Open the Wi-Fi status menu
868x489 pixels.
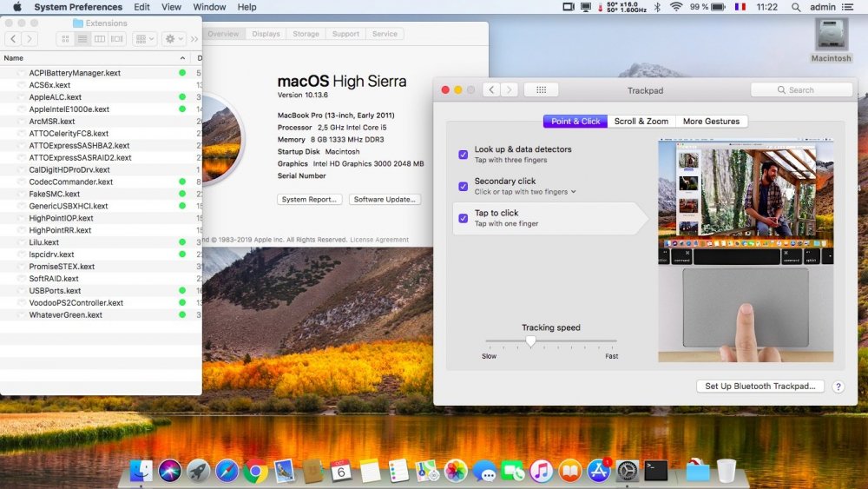(675, 7)
